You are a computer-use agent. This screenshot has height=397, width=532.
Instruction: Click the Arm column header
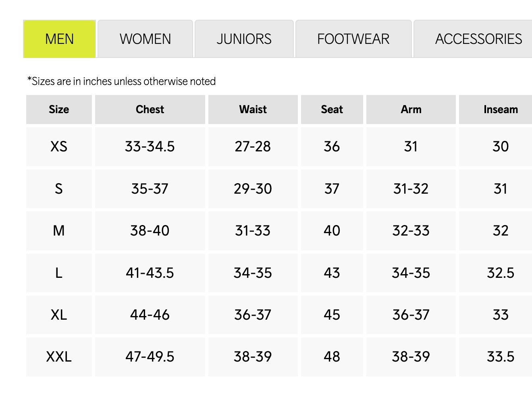pyautogui.click(x=411, y=110)
